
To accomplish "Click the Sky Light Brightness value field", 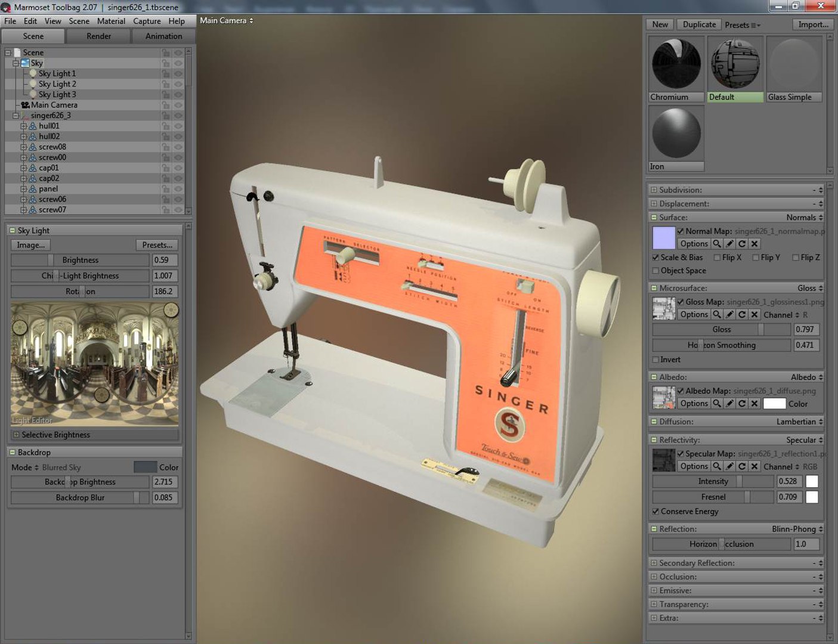I will [165, 260].
